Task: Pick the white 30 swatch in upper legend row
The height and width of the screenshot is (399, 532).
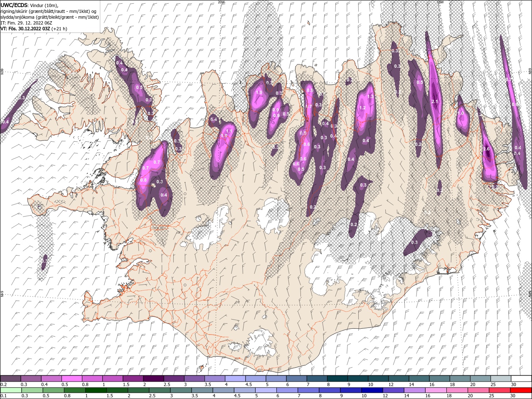Action: 521,379
